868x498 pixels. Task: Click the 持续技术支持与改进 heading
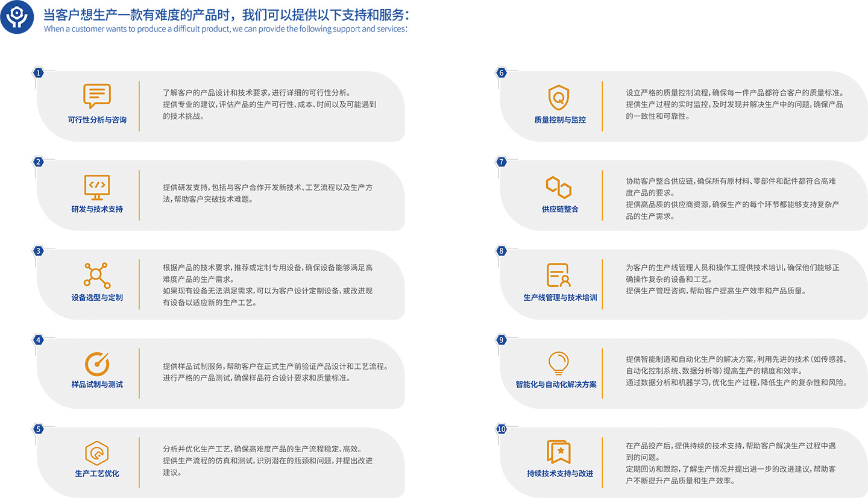tap(559, 473)
